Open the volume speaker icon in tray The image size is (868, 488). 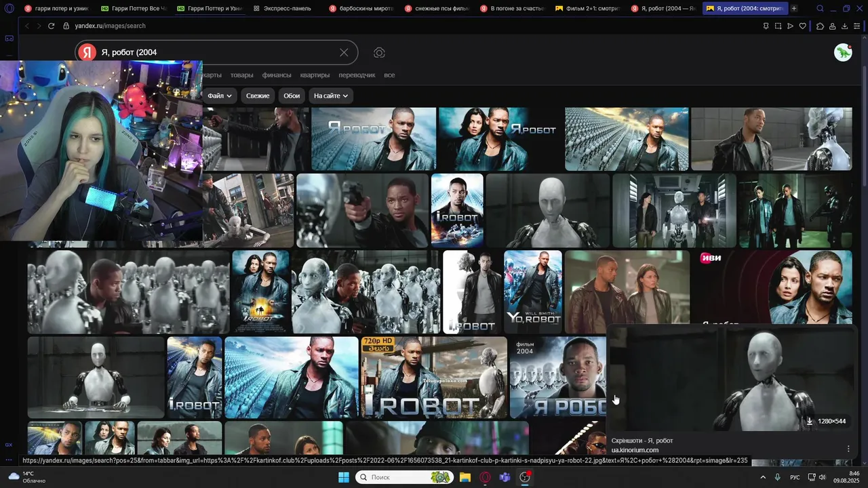click(823, 477)
